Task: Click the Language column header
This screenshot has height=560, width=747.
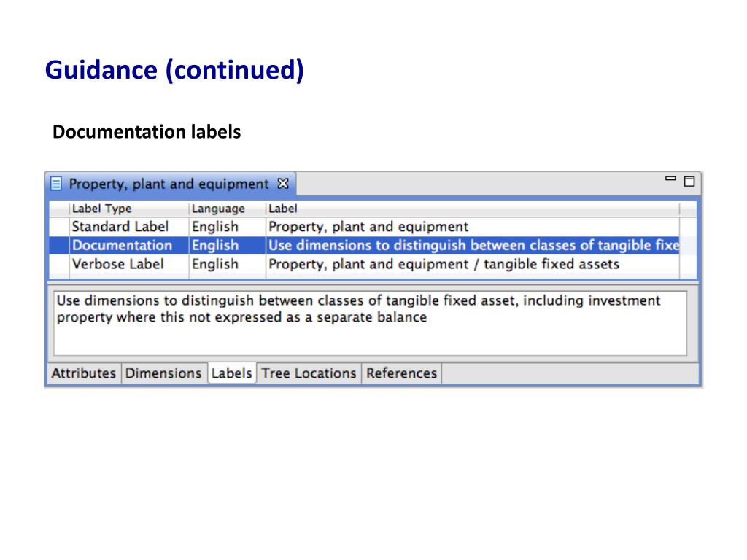Action: 228,209
